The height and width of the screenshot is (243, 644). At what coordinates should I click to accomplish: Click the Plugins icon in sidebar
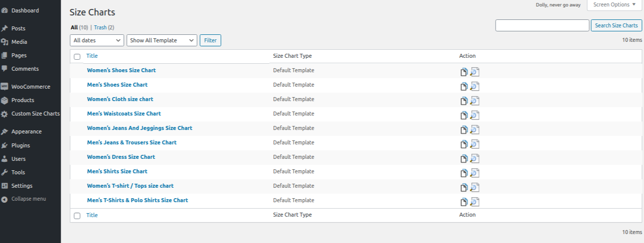[4, 145]
